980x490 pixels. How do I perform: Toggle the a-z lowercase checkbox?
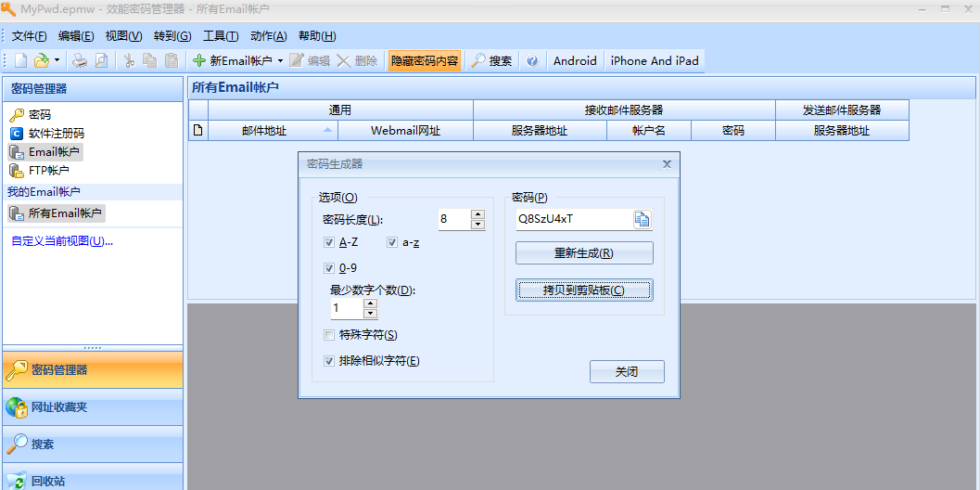392,243
